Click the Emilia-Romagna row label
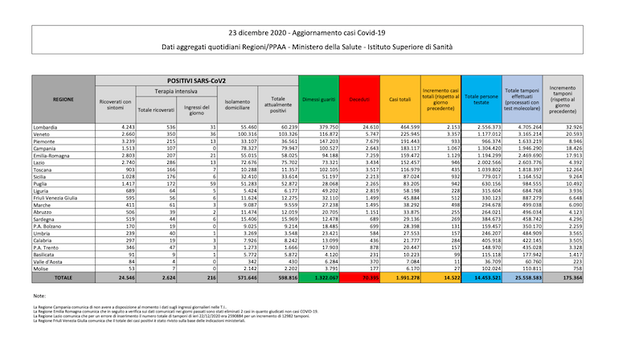Screen dimensions: 643x364 [x=51, y=157]
